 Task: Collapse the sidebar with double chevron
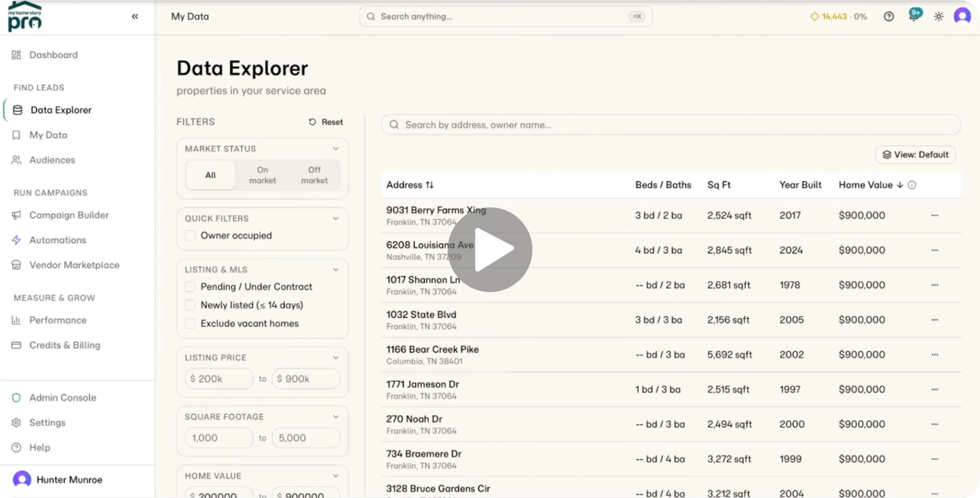(135, 16)
